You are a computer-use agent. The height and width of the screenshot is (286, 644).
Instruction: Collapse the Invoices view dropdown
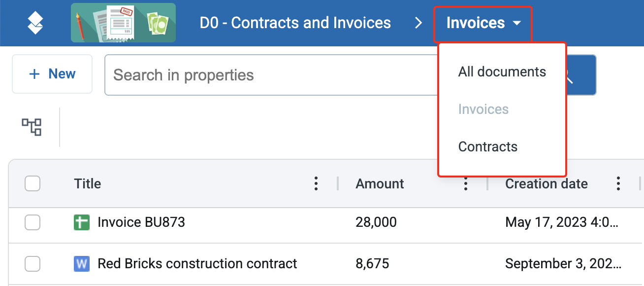(x=483, y=23)
